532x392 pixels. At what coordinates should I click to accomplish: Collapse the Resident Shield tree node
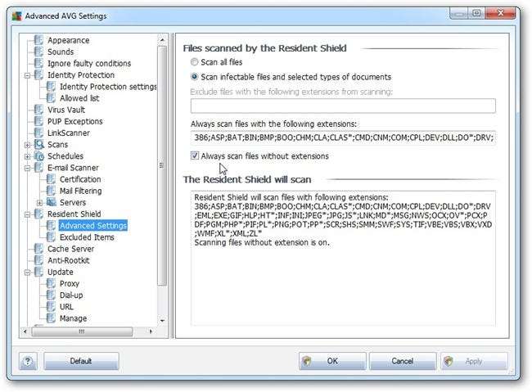tap(28, 214)
